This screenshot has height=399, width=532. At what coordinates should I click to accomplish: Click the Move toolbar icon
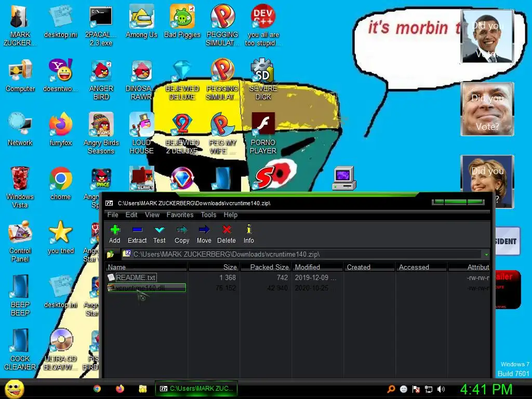(x=204, y=234)
